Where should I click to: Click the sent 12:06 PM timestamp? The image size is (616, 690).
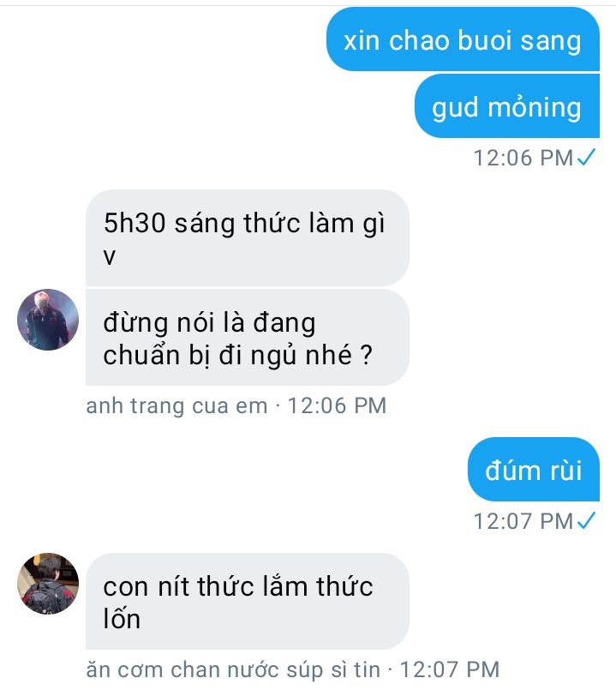[523, 158]
